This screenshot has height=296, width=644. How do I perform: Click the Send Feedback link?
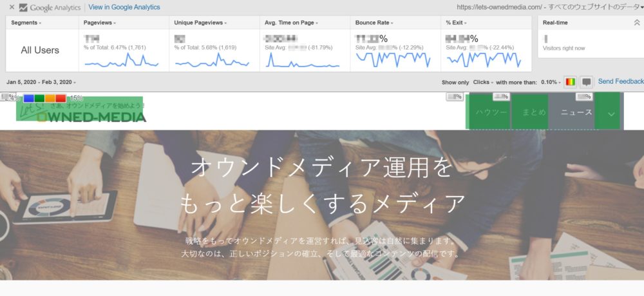pyautogui.click(x=620, y=82)
